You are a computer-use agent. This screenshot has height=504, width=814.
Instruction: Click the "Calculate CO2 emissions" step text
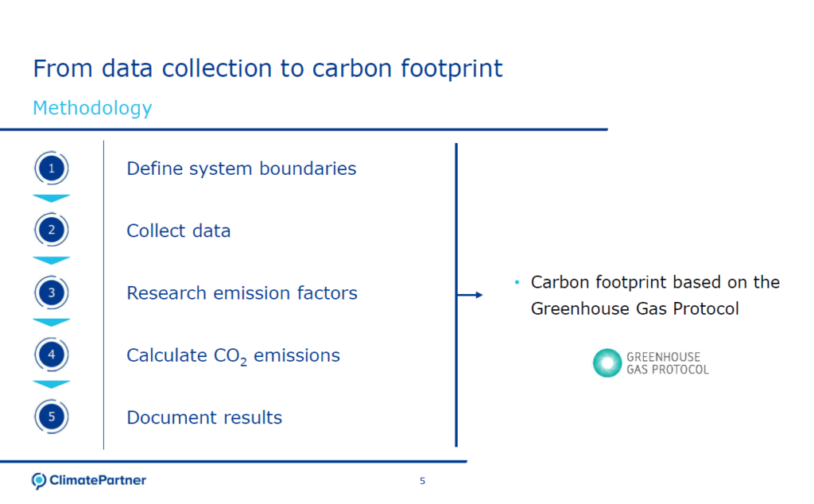coord(233,355)
